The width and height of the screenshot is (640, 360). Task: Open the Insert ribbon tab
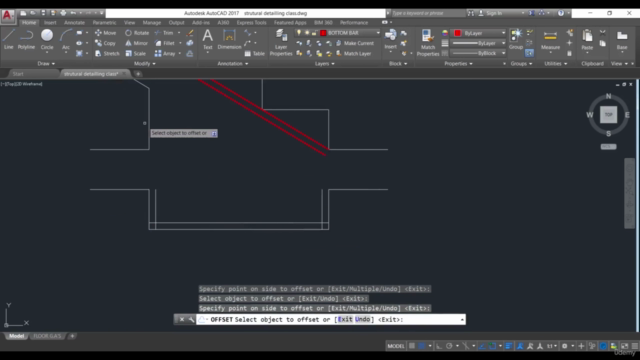[50, 22]
